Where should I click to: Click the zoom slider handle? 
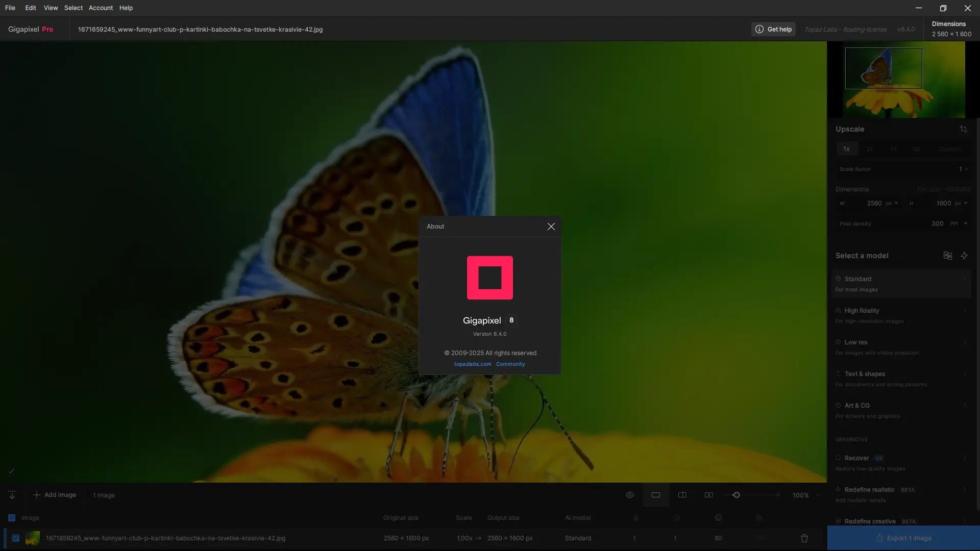736,495
